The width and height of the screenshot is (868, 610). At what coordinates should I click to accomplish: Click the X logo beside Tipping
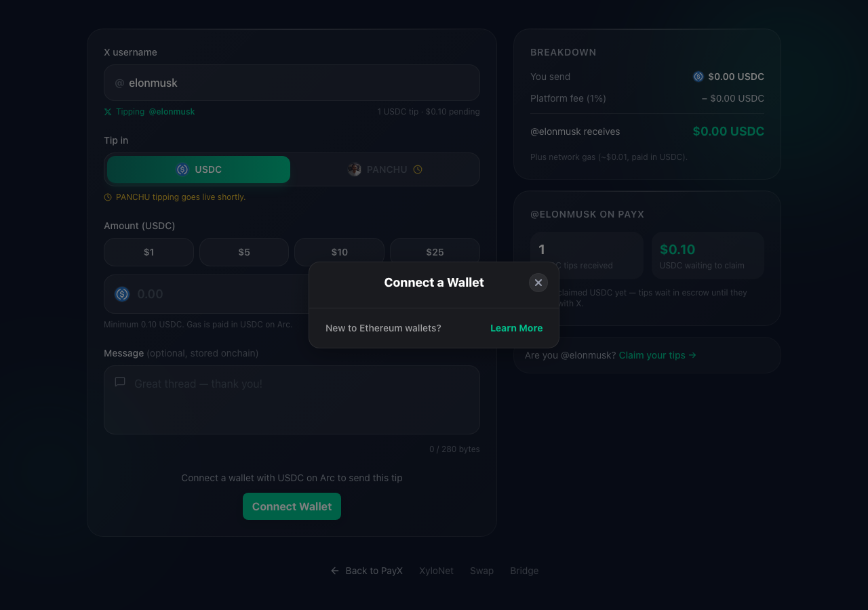coord(108,112)
